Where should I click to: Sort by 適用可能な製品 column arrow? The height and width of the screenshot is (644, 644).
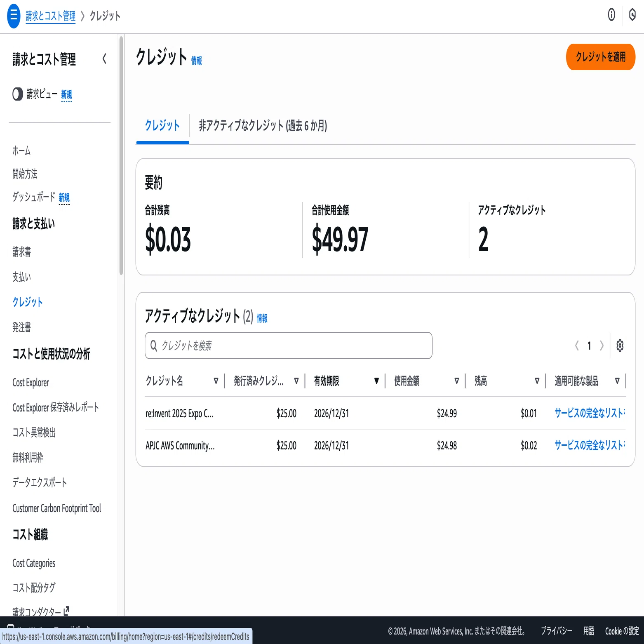point(617,381)
